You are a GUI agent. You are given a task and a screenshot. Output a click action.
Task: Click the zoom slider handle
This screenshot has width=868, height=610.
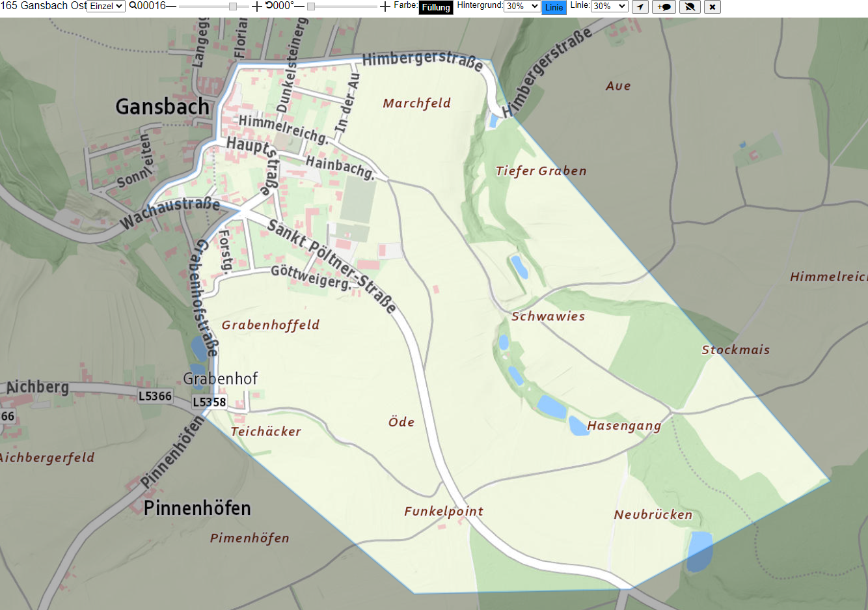point(233,7)
